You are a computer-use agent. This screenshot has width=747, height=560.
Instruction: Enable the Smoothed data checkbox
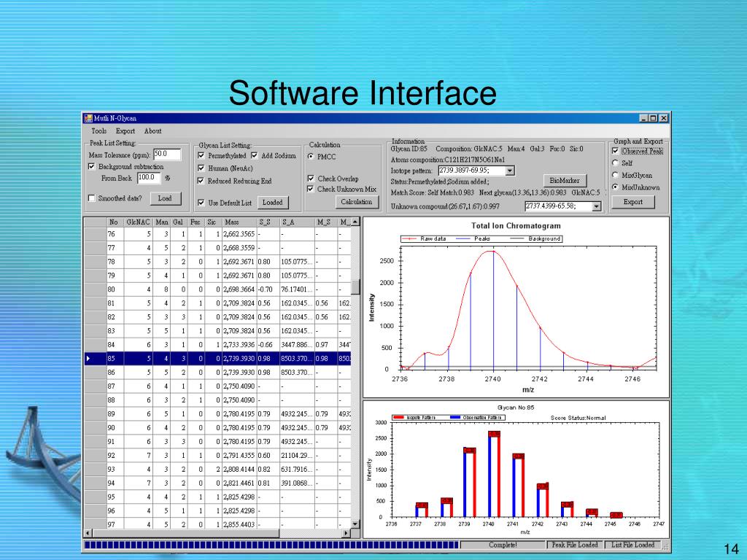[x=92, y=198]
